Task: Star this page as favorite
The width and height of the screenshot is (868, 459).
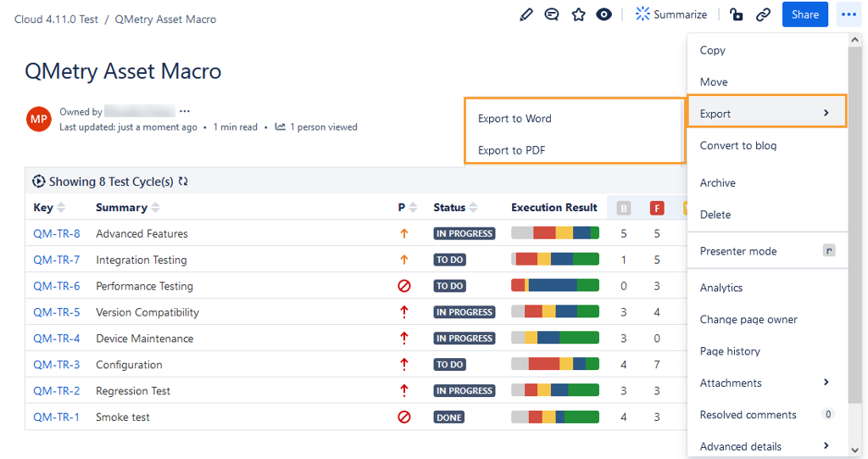Action: click(578, 14)
